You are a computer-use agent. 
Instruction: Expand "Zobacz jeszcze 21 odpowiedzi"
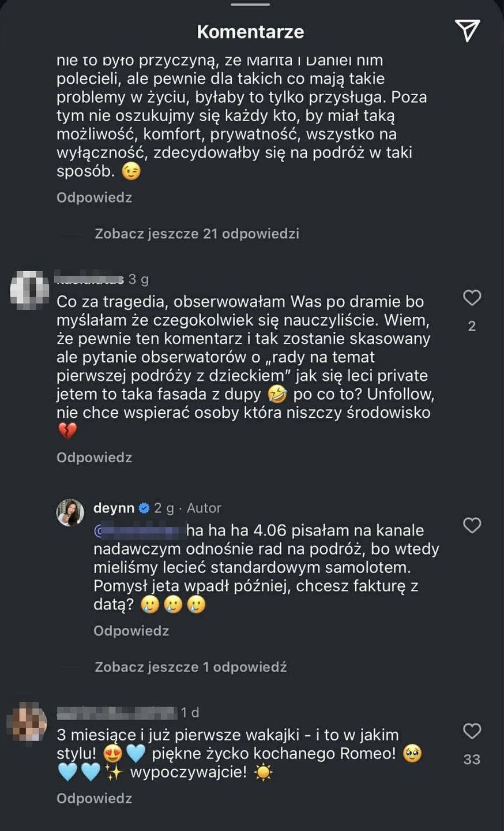(x=197, y=234)
